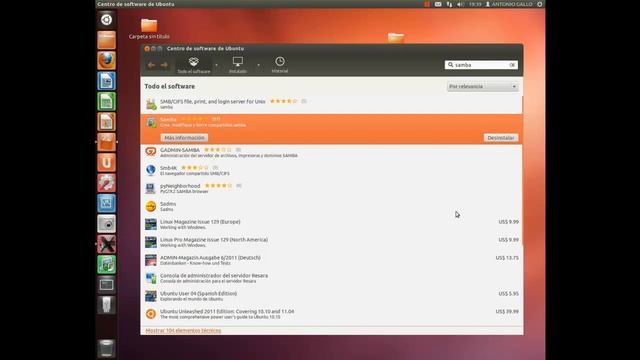This screenshot has height=360, width=640.
Task: Open the Trash icon in the launcher
Action: 106,348
